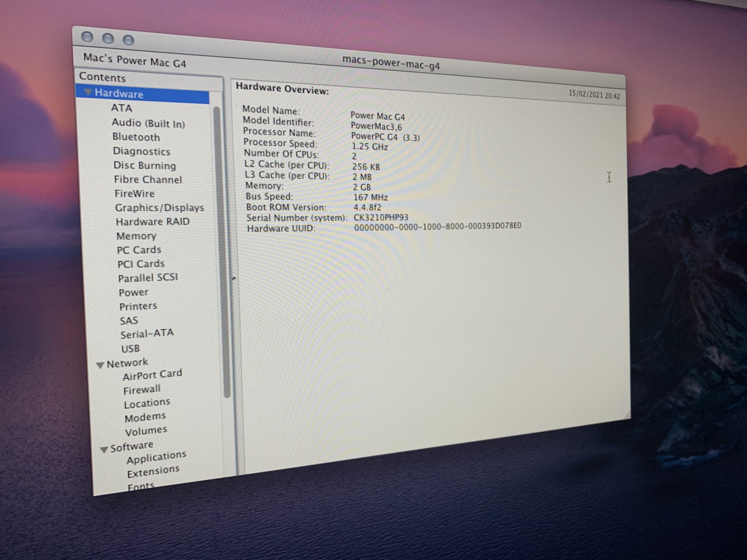Collapse the Network section triangle
Image resolution: width=747 pixels, height=560 pixels.
coord(100,365)
